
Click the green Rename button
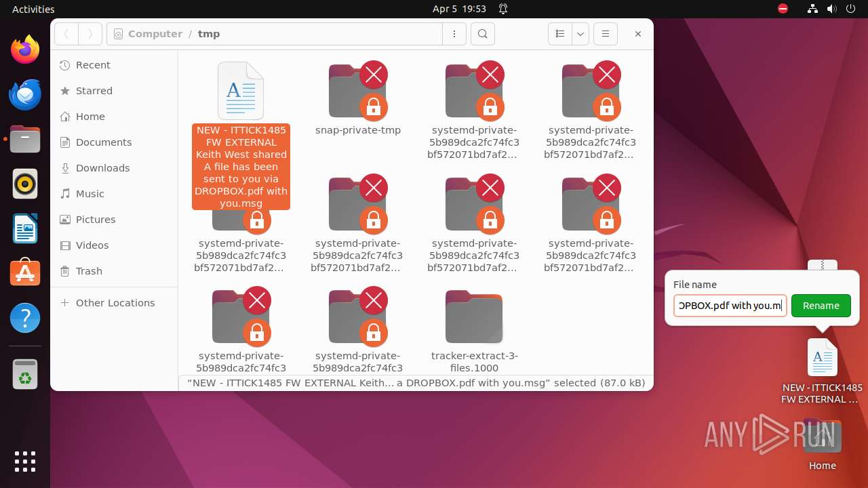point(821,306)
